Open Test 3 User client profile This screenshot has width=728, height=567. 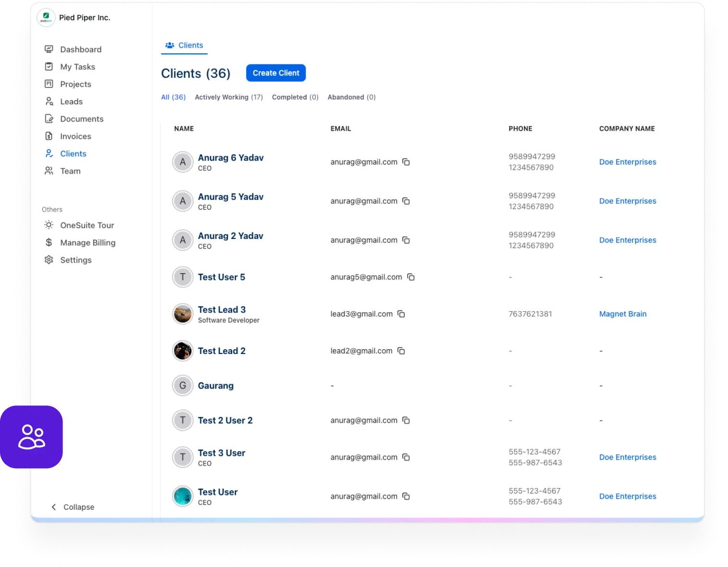[x=222, y=453]
